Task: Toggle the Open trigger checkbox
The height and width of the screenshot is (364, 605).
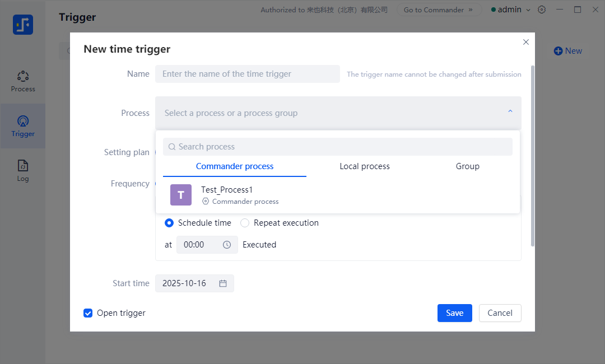Action: (x=88, y=313)
